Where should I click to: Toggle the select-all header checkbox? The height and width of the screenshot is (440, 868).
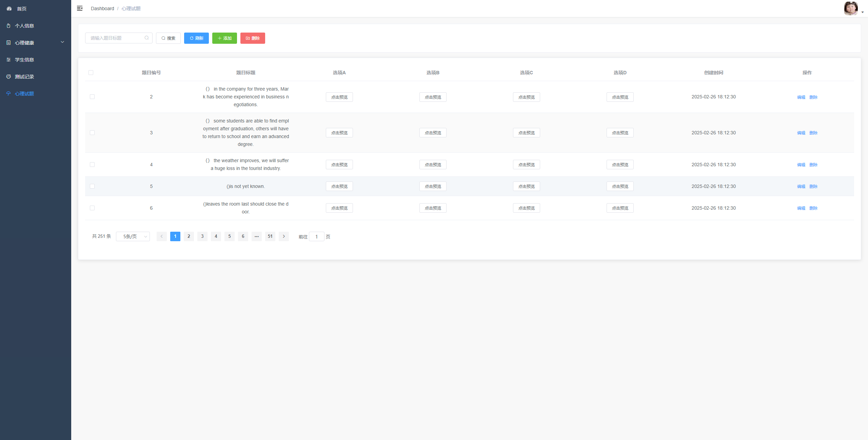tap(91, 73)
